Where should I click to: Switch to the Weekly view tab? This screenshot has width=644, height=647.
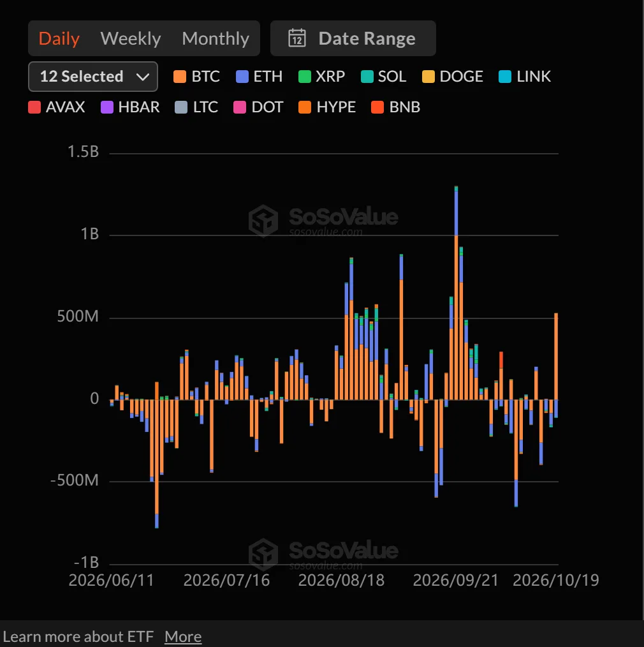pyautogui.click(x=131, y=38)
